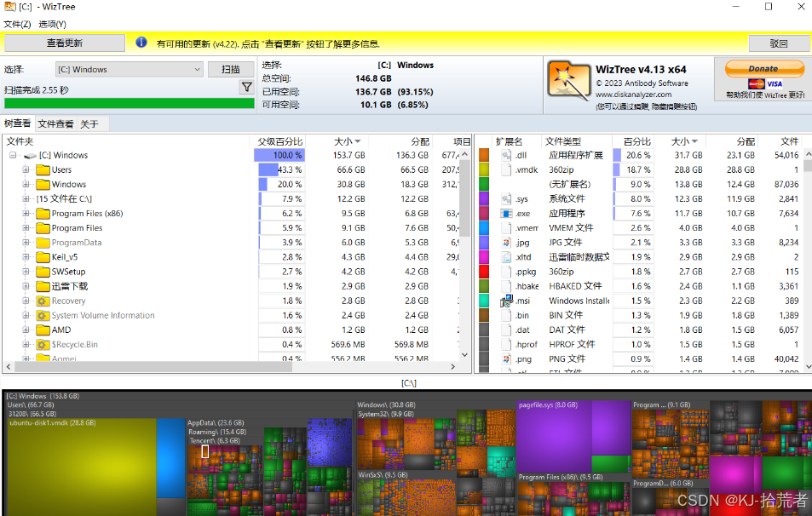Click the pagefile.sys treemap block

[554, 438]
